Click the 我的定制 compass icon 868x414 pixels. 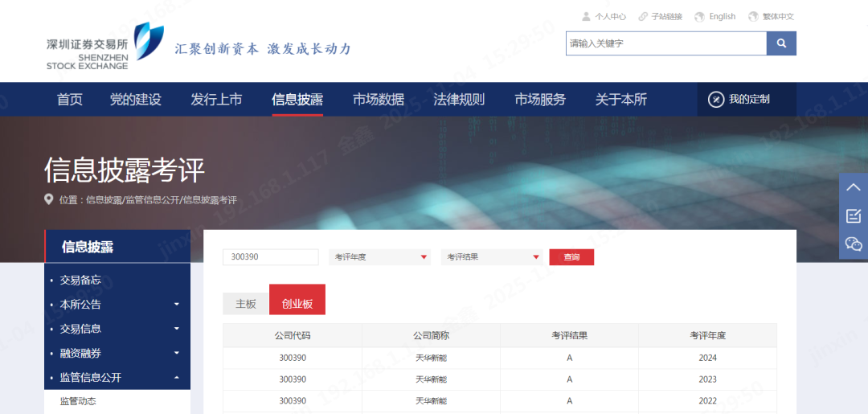(715, 99)
